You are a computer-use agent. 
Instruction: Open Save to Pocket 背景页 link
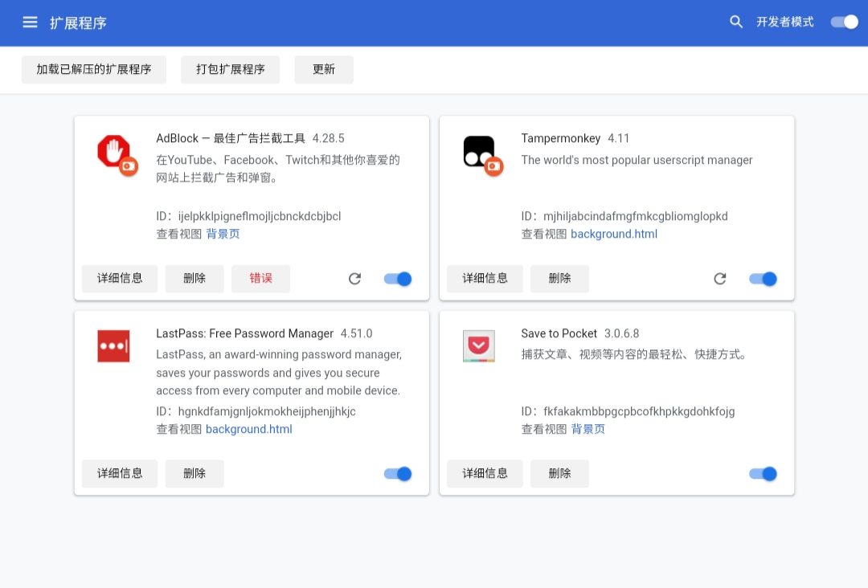pos(588,429)
